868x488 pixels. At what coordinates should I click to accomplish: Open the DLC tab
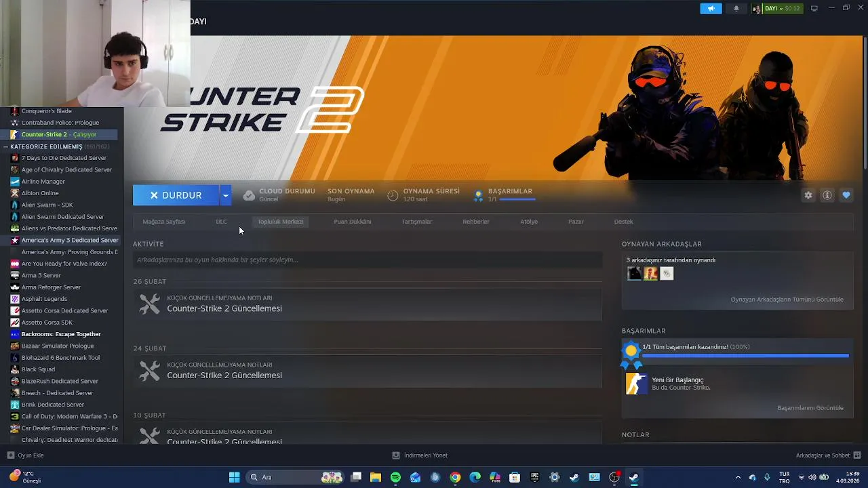(222, 222)
